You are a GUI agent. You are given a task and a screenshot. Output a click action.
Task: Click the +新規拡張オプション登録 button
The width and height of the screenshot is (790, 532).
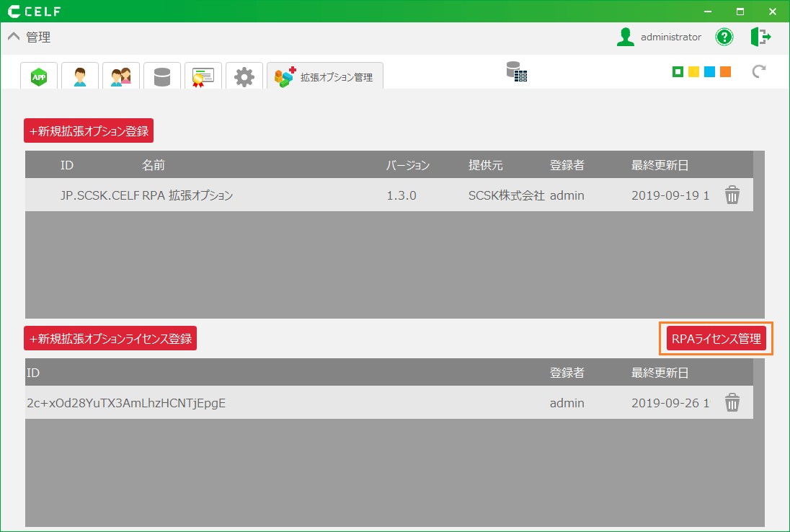[x=89, y=131]
